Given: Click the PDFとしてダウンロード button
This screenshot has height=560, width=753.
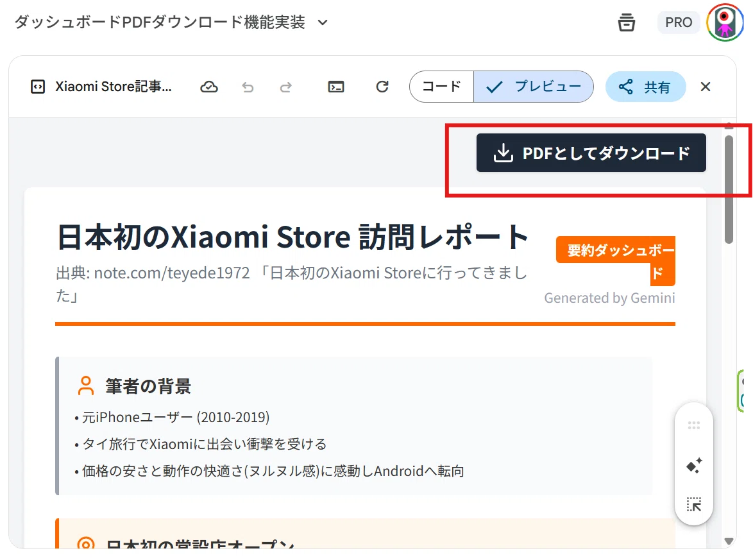Looking at the screenshot, I should coord(591,153).
